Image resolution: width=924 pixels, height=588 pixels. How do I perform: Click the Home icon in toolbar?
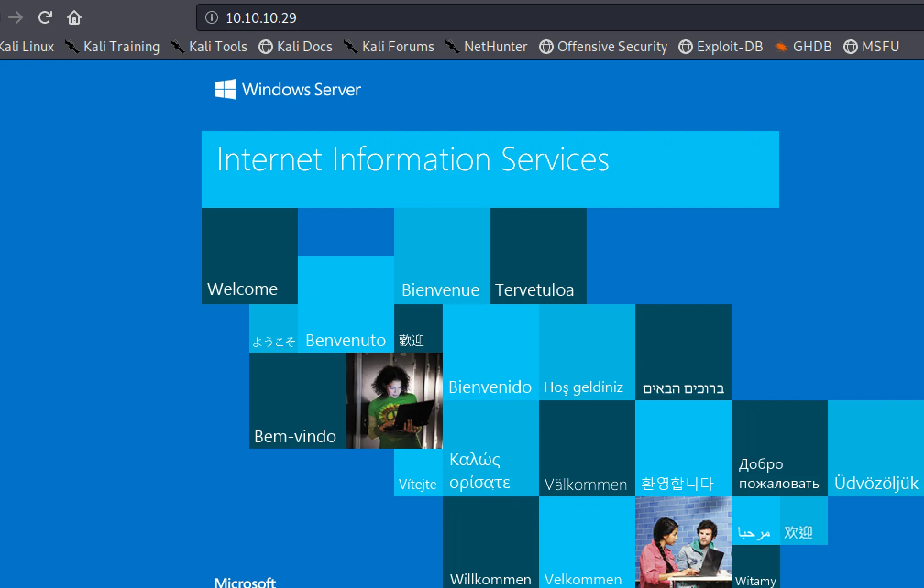click(74, 18)
